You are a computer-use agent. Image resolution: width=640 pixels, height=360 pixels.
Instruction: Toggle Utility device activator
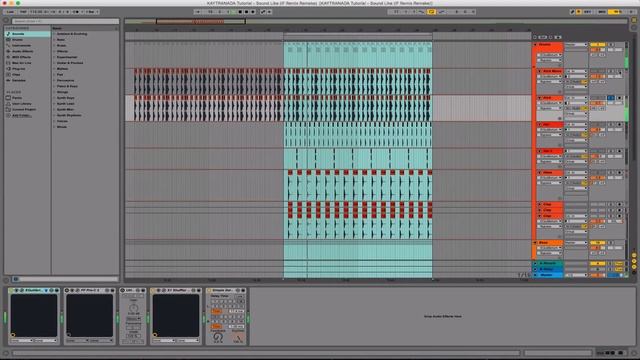122,290
